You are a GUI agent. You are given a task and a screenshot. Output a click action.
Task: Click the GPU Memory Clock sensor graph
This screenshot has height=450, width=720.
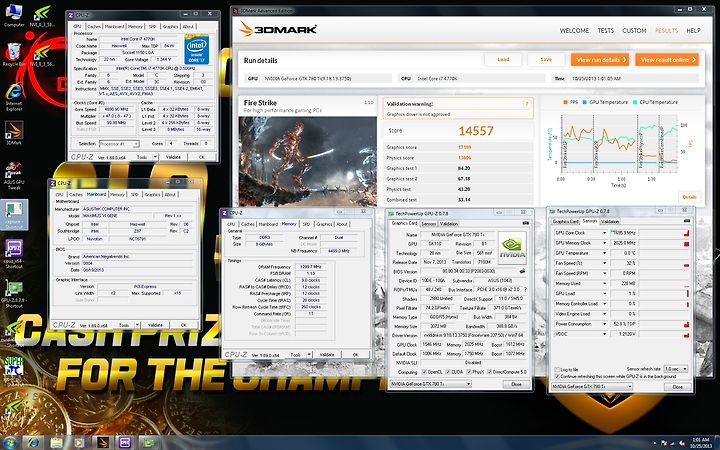(x=664, y=243)
